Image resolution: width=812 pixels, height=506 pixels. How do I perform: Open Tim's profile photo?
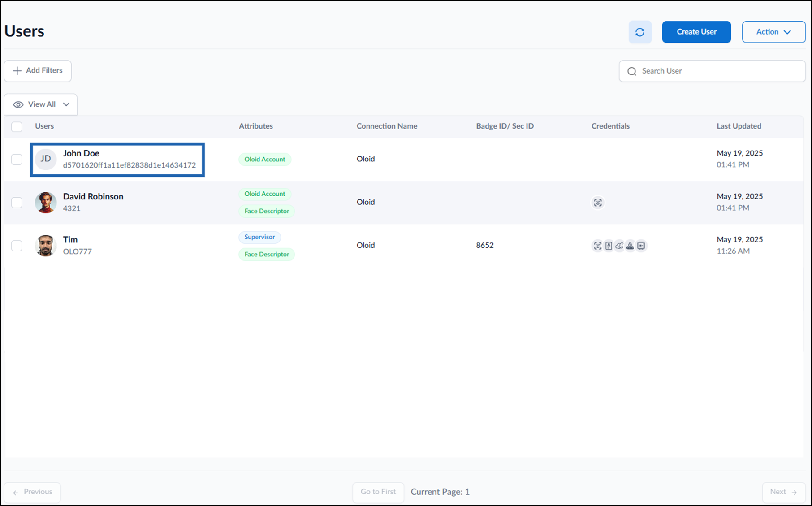(46, 246)
